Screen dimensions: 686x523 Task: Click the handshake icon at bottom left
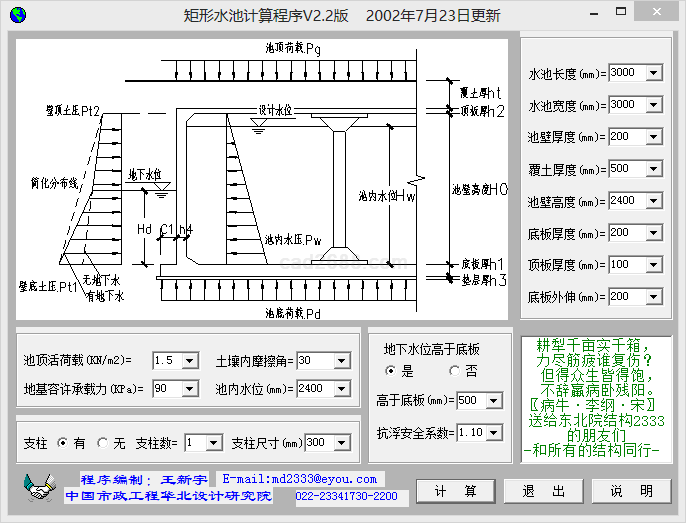[39, 489]
